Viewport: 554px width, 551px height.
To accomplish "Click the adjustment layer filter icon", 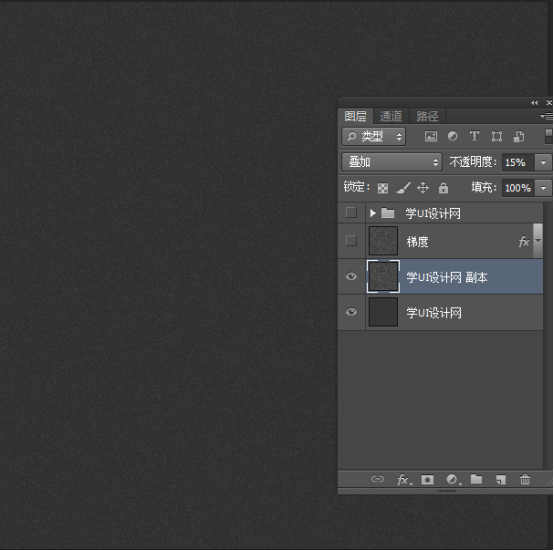I will (452, 136).
